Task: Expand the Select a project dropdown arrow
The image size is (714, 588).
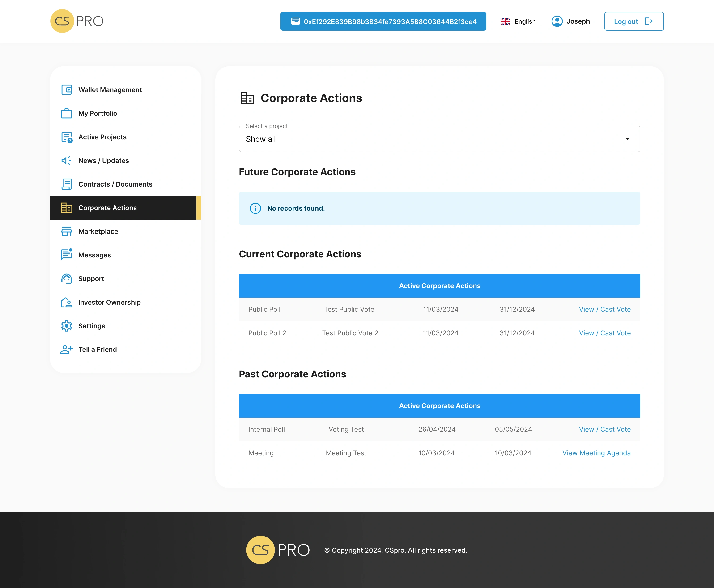Action: click(x=627, y=139)
